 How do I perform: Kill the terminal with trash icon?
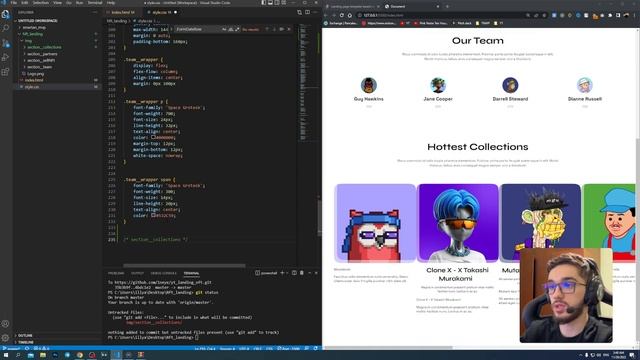302,273
